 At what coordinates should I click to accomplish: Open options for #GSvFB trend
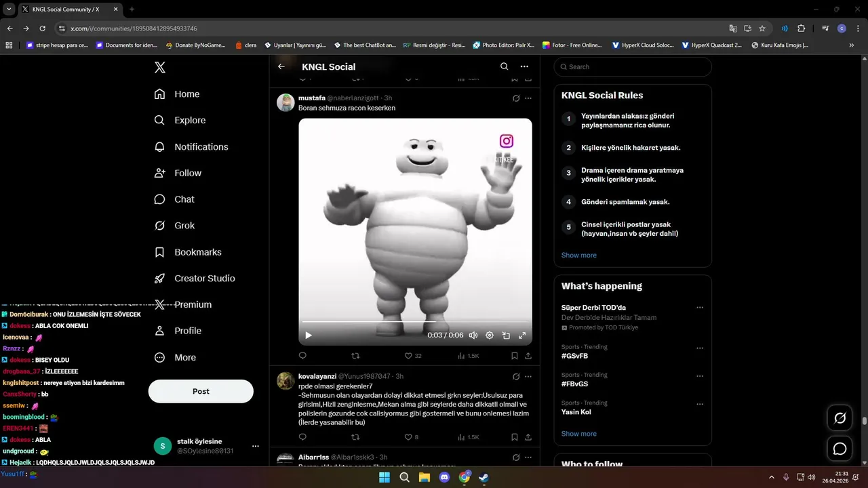click(700, 348)
